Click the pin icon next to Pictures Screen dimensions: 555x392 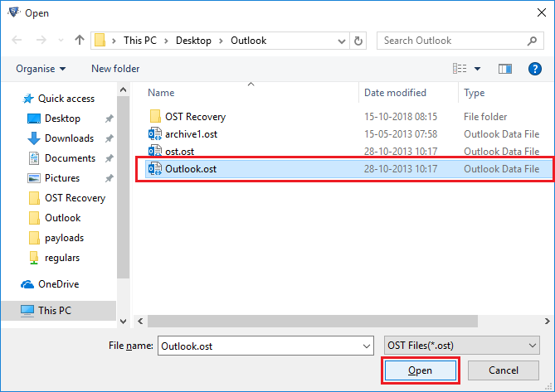[x=109, y=178]
